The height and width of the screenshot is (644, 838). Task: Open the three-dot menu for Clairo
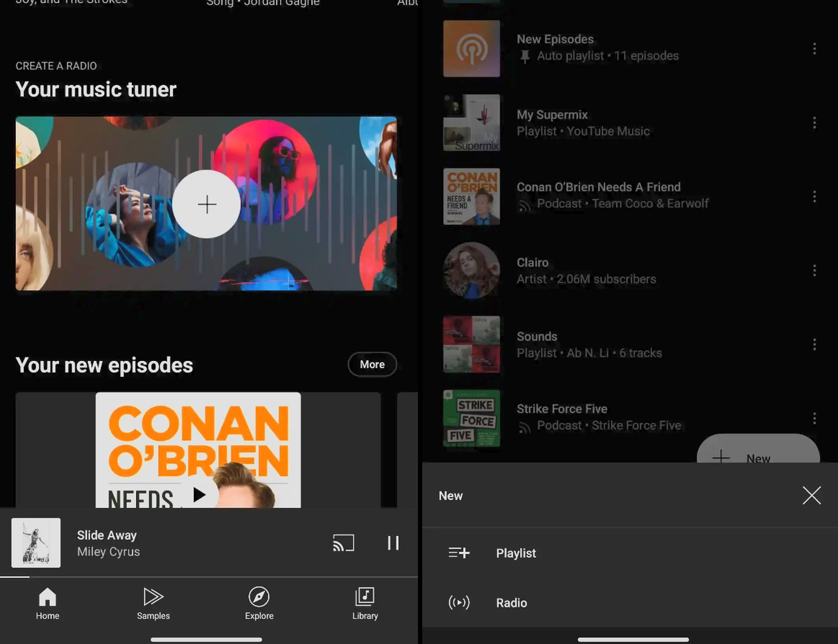tap(814, 270)
